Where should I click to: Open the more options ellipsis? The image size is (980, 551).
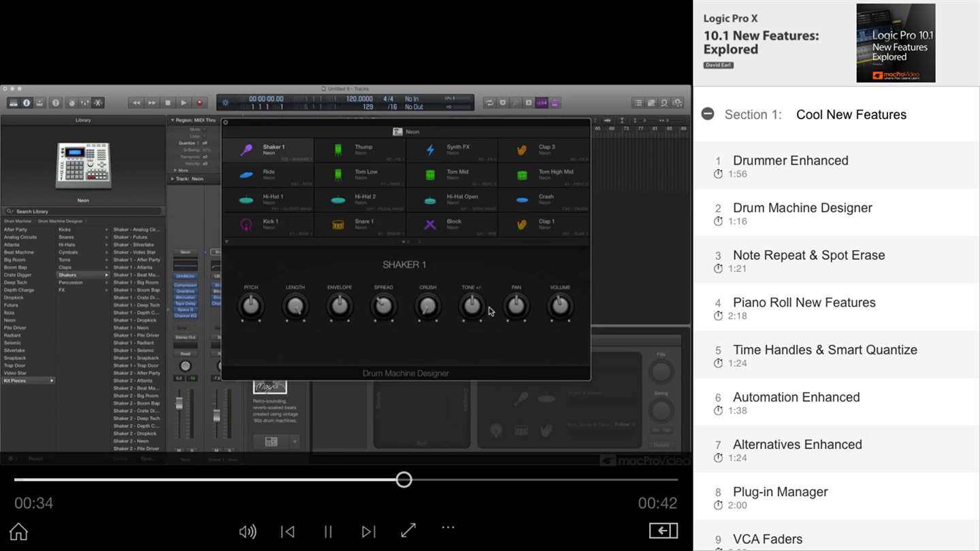[448, 527]
